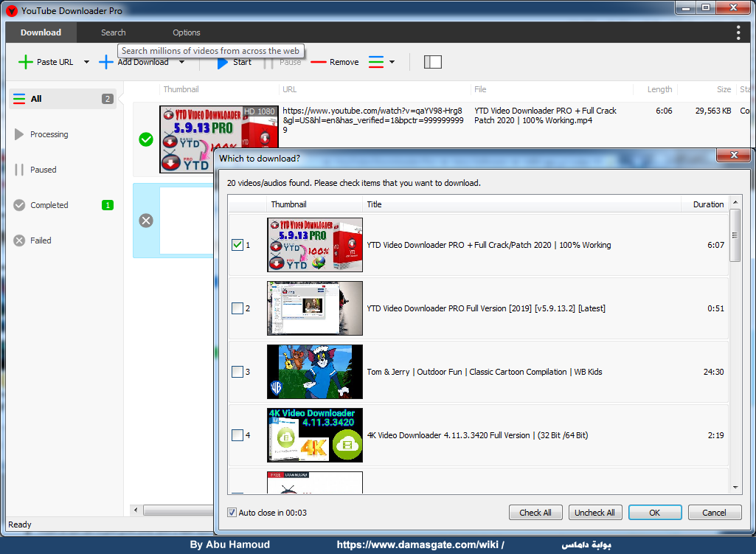Check video 2 YTD Full Version 2019
The image size is (756, 554).
click(237, 308)
